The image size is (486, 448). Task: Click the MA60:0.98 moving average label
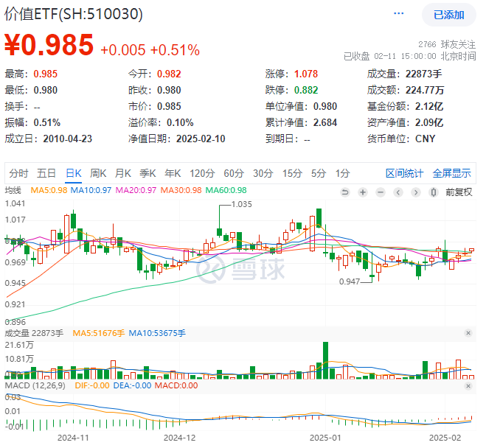coord(226,190)
